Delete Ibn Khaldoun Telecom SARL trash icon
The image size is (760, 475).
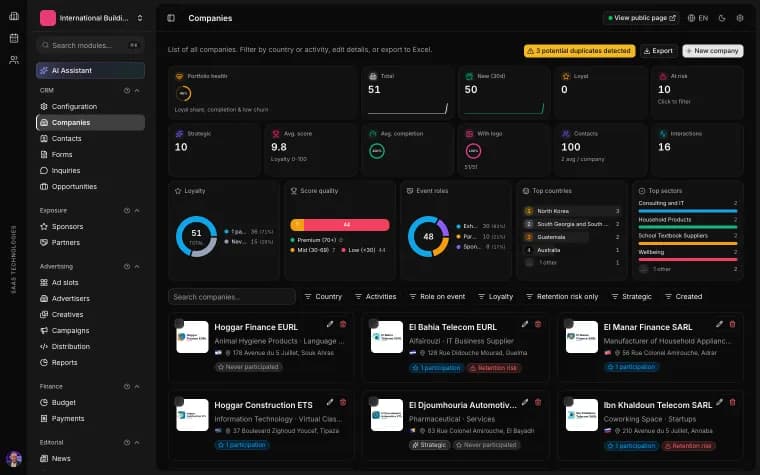(732, 402)
